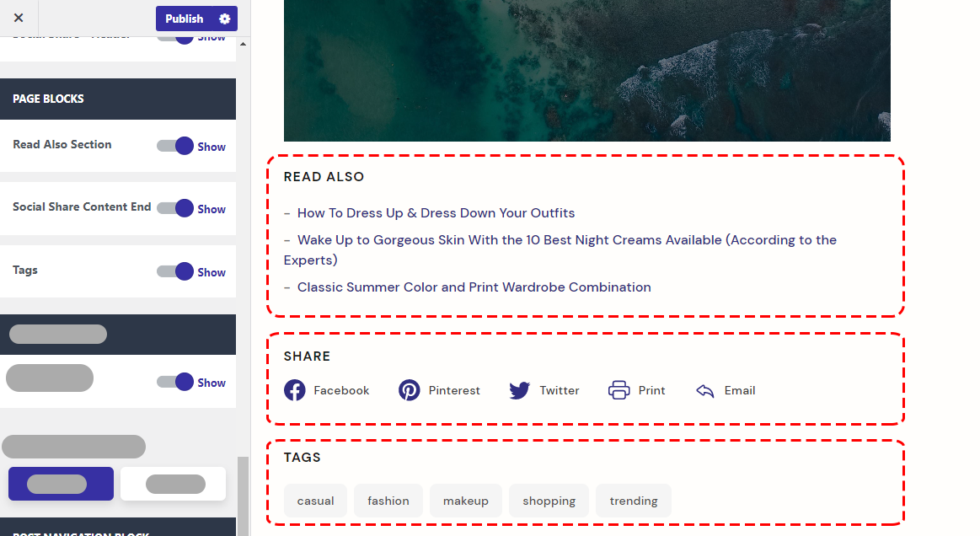Click the ocean aerial featured image
Image resolution: width=980 pixels, height=536 pixels.
pos(586,71)
